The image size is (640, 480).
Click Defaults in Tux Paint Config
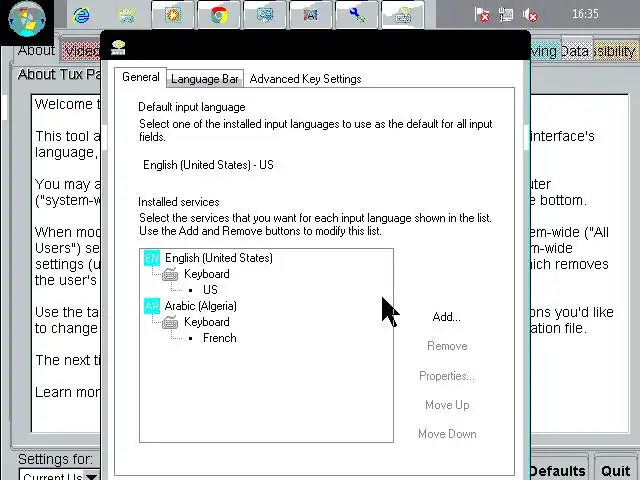[x=558, y=470]
